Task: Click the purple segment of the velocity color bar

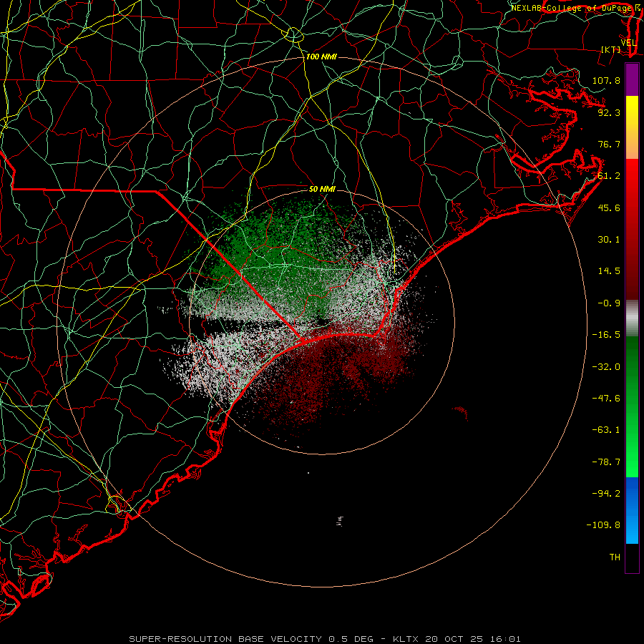Action: pyautogui.click(x=632, y=79)
